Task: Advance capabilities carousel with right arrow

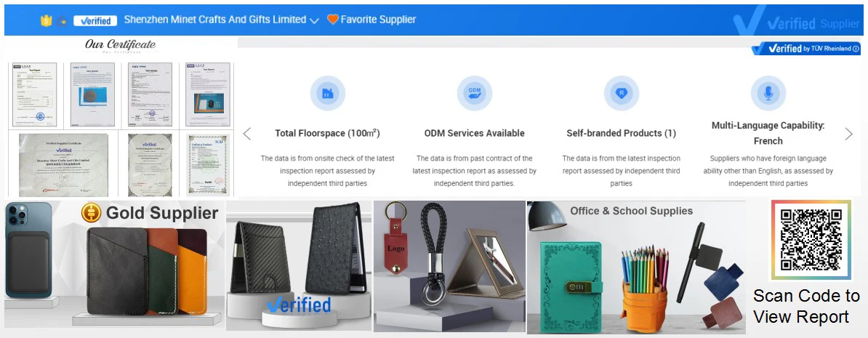Action: coord(848,133)
